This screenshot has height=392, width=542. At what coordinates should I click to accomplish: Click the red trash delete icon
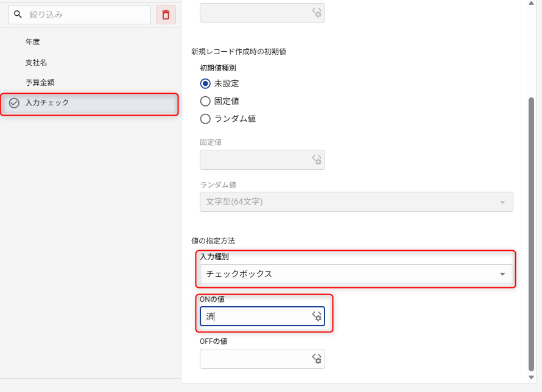pyautogui.click(x=166, y=15)
